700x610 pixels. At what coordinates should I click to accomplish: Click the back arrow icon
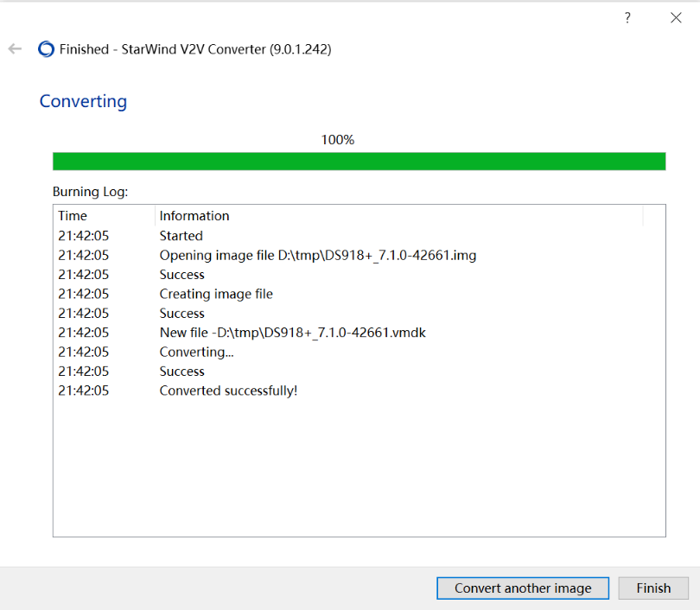(x=16, y=48)
